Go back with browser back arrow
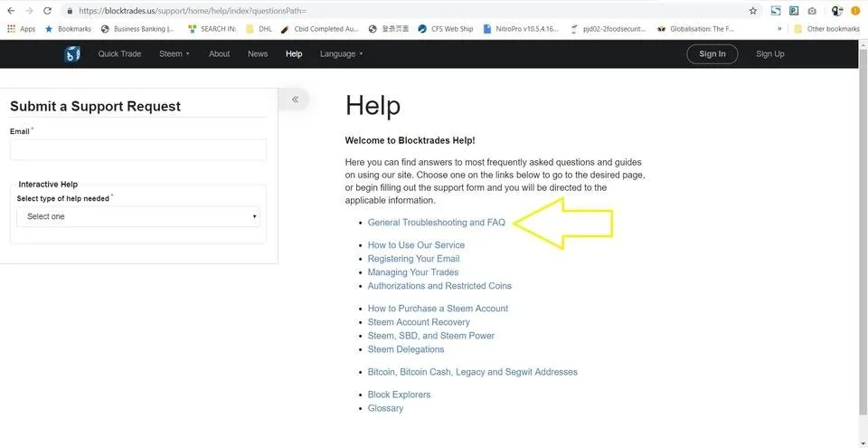 click(11, 11)
